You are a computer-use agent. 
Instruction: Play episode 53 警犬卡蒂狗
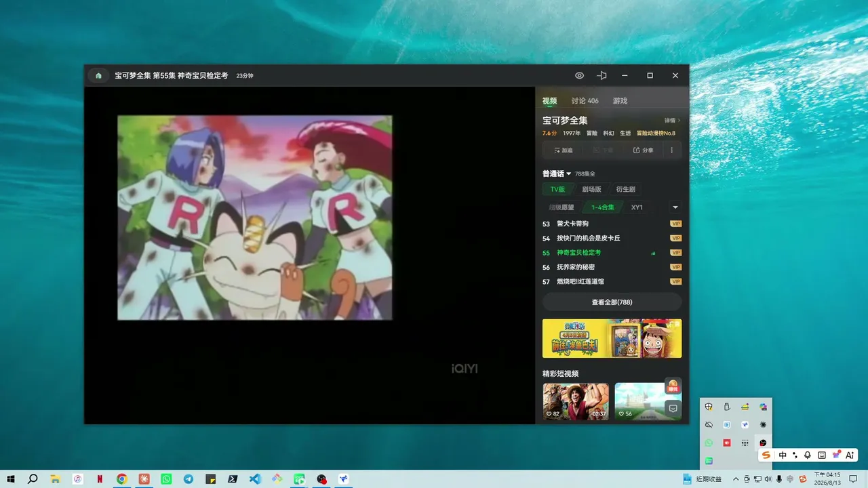coord(612,224)
